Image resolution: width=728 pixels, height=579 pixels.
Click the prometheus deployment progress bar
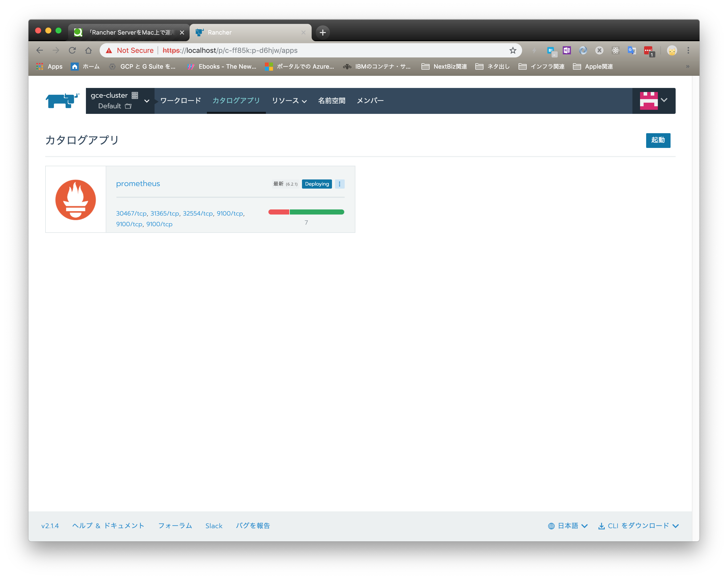[306, 212]
